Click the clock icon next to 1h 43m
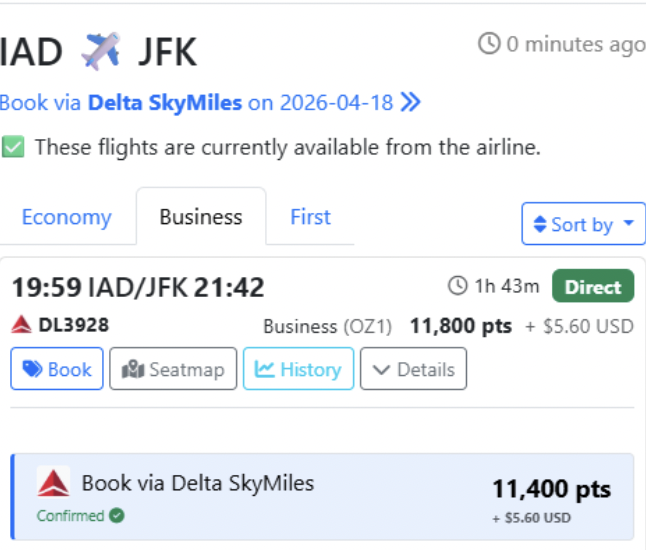The image size is (646, 550). click(x=458, y=287)
